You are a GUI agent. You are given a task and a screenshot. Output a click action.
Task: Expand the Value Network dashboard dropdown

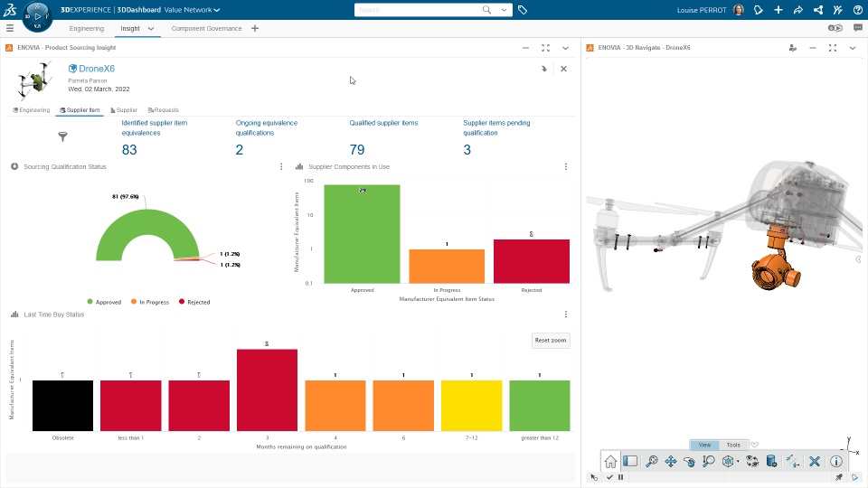tap(192, 10)
